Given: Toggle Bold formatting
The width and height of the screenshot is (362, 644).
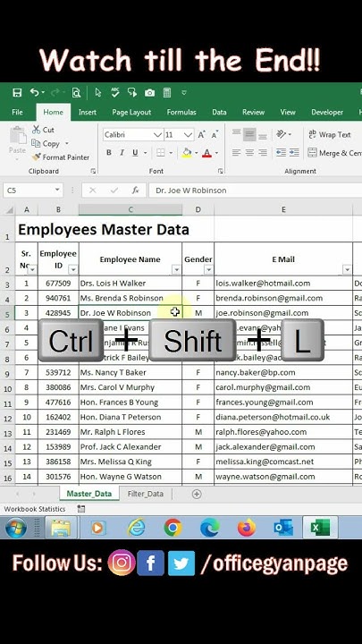Looking at the screenshot, I should [x=109, y=153].
